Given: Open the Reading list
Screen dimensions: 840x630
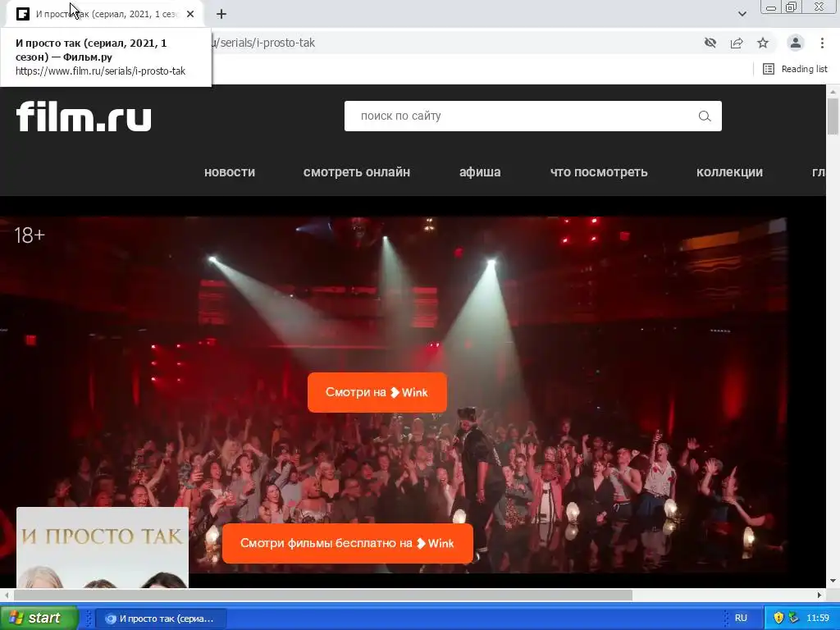Looking at the screenshot, I should [x=795, y=69].
